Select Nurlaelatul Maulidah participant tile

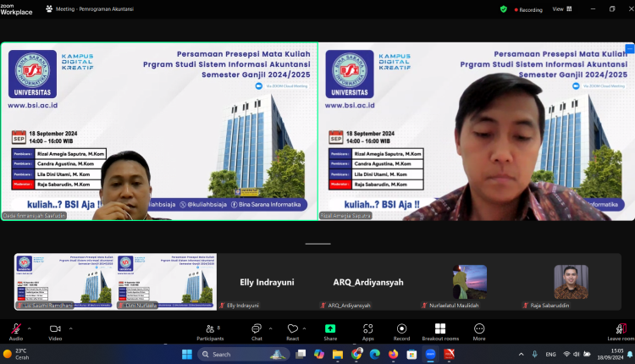coord(469,282)
